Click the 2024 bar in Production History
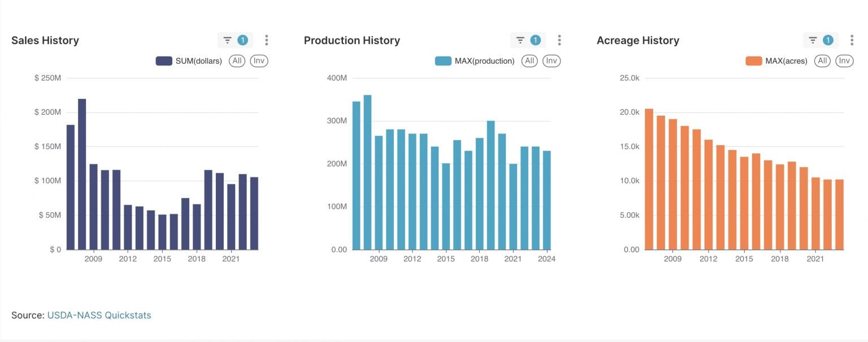 click(547, 200)
